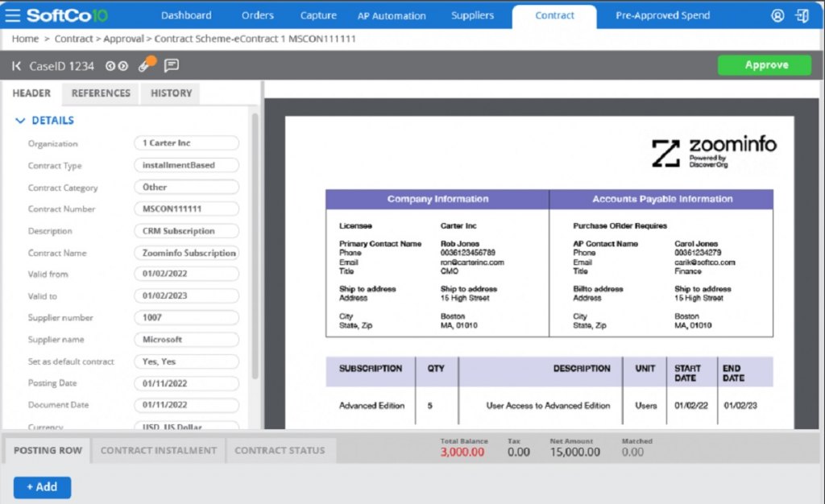Go to previous case circle arrow
Screen dimensions: 825x504
(x=110, y=66)
